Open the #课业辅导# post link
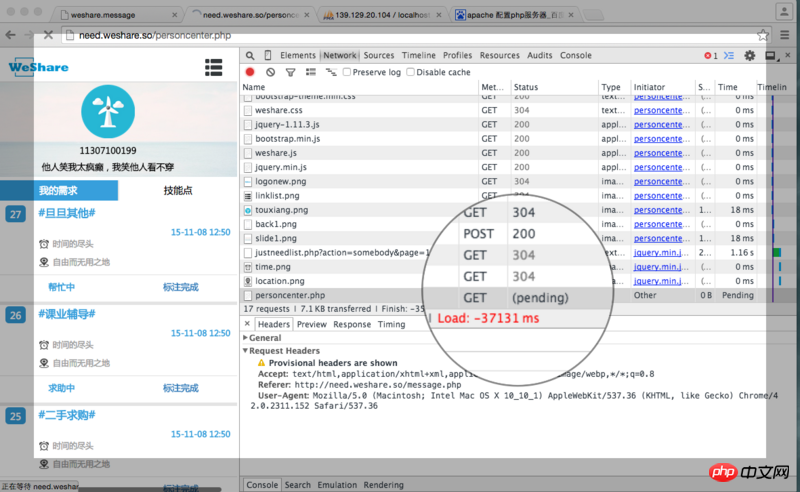The width and height of the screenshot is (800, 492). point(66,314)
